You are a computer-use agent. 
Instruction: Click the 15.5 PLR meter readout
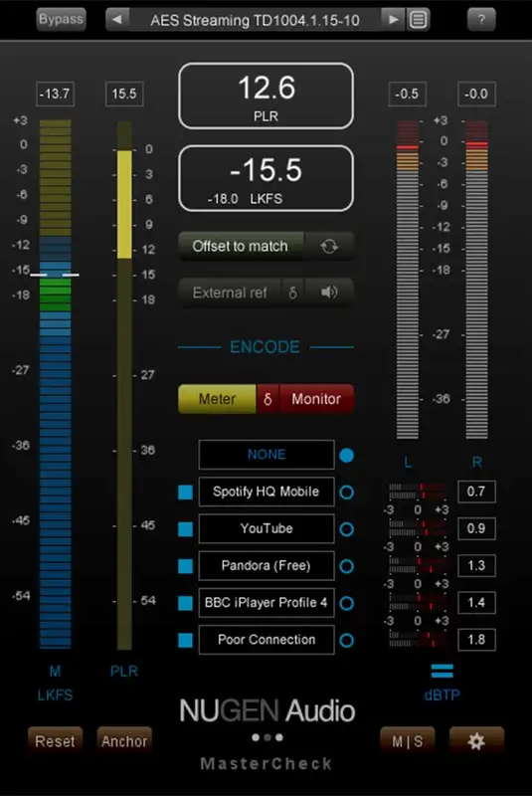(124, 94)
